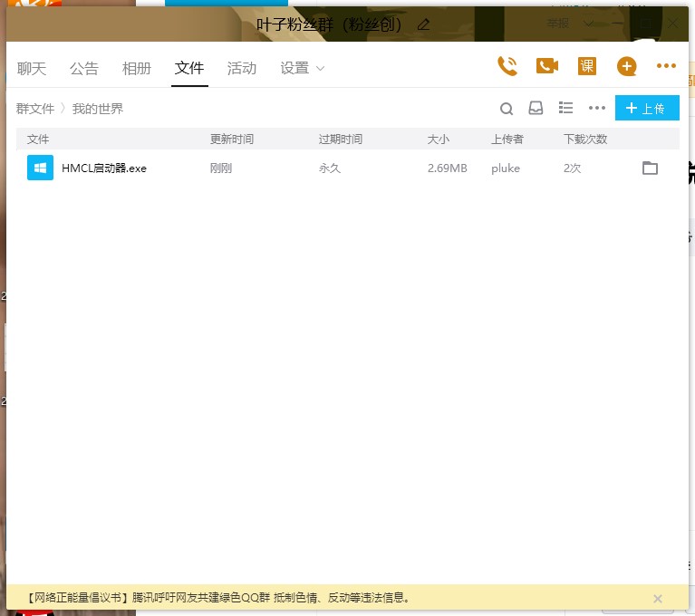Click the 文件 column header
695x616 pixels.
coord(38,140)
